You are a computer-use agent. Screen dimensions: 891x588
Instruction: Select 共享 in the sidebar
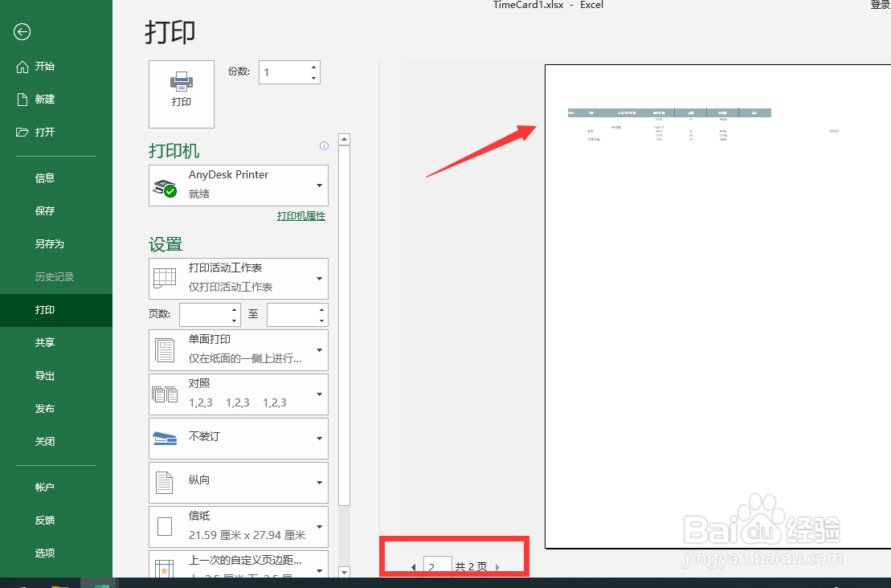(56, 343)
